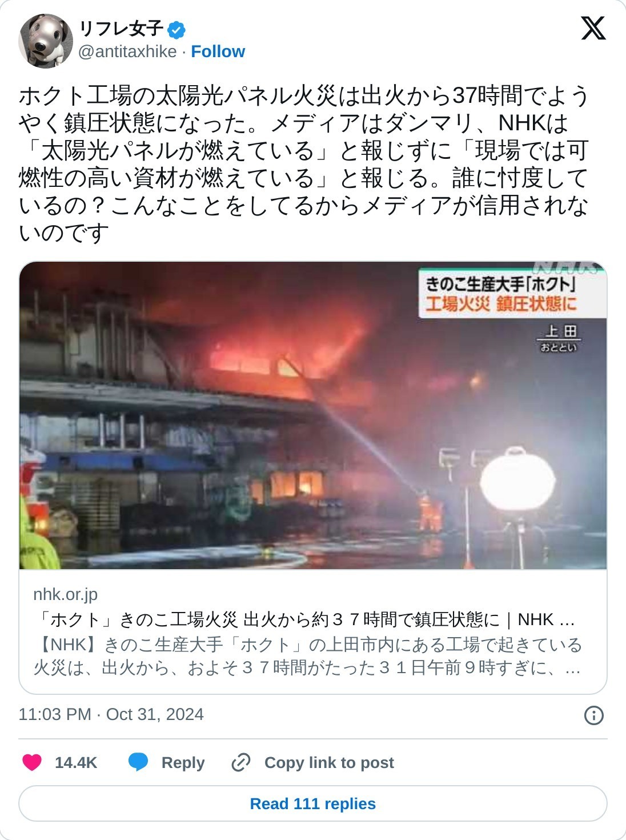The height and width of the screenshot is (840, 626).
Task: Open the NHK fire news image
Action: (x=313, y=415)
